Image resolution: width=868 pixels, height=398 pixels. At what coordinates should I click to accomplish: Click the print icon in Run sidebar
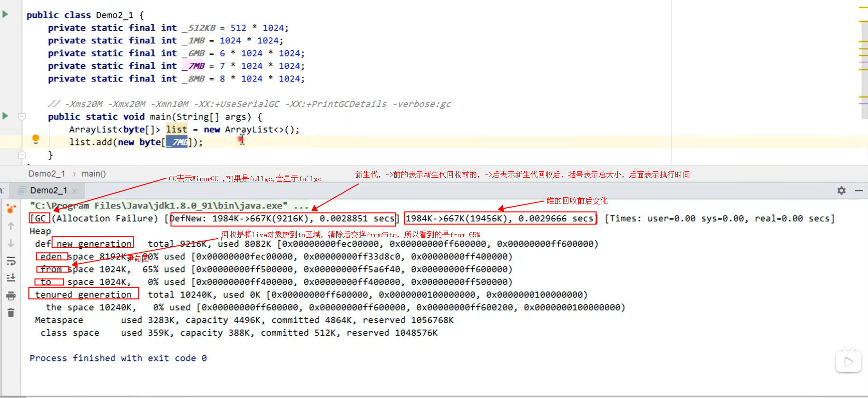click(x=11, y=296)
